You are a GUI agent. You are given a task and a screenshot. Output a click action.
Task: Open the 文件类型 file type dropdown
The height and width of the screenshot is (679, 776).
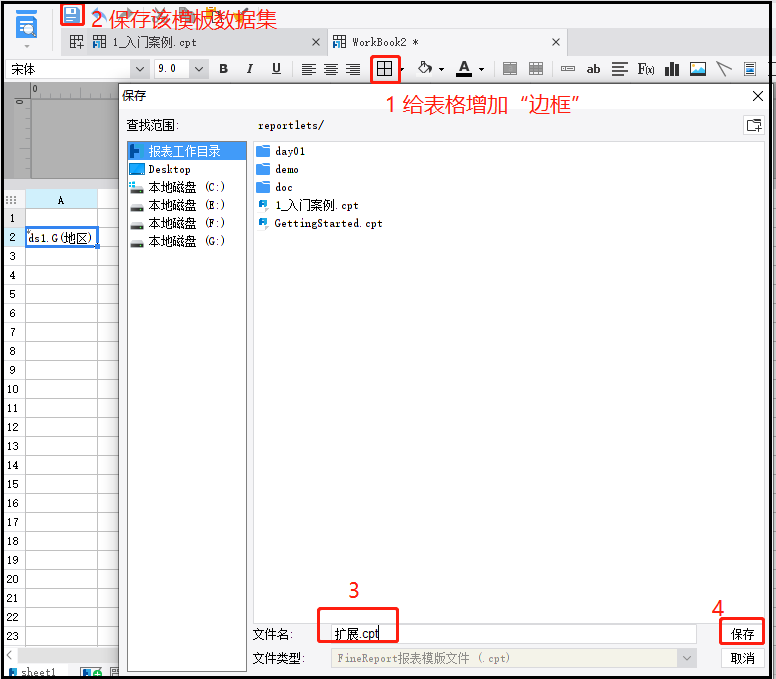(686, 658)
